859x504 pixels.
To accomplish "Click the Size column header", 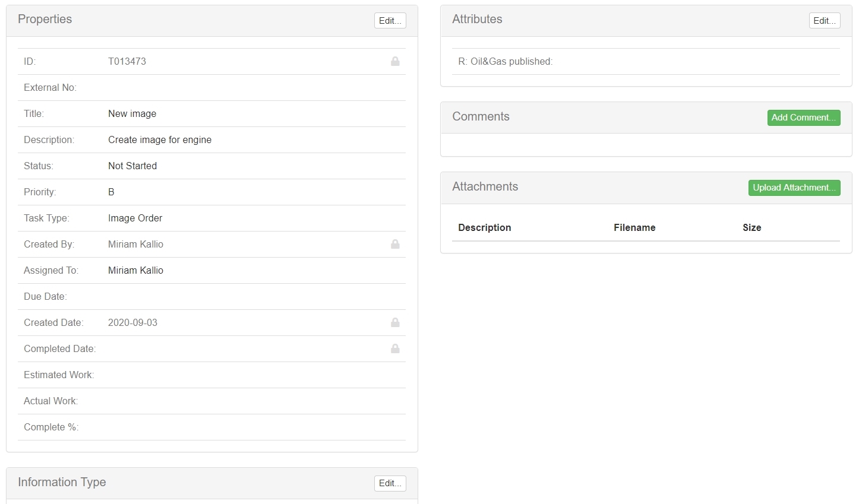I will pyautogui.click(x=751, y=227).
